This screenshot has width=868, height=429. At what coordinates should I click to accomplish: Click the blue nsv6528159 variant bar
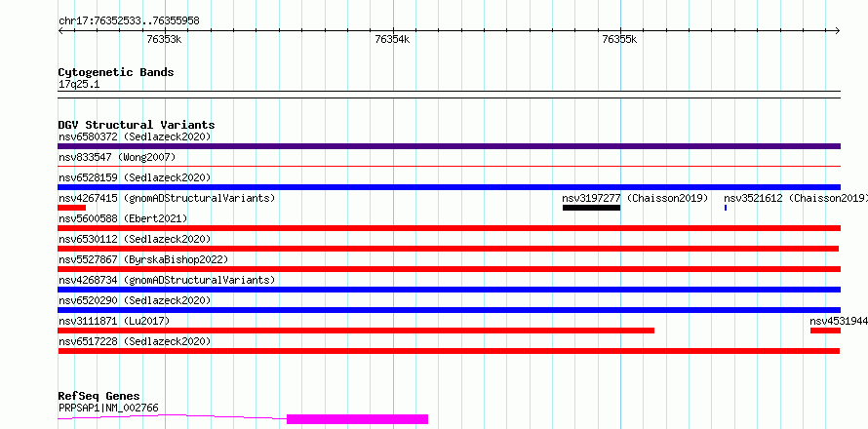click(449, 187)
